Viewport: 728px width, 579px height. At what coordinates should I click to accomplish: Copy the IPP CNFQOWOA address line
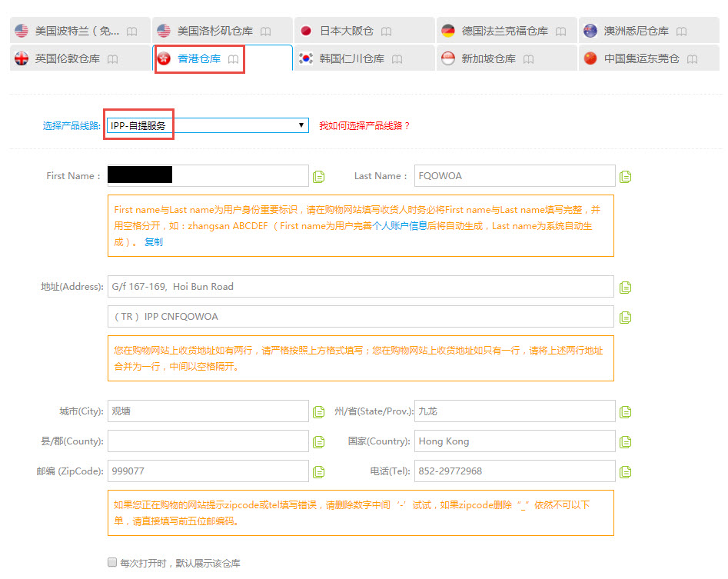click(x=626, y=317)
